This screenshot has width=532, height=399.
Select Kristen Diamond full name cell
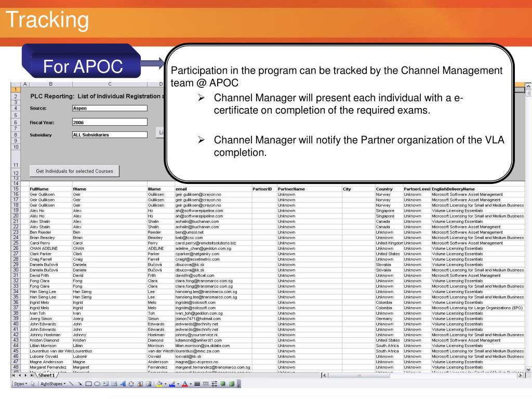pyautogui.click(x=50, y=340)
